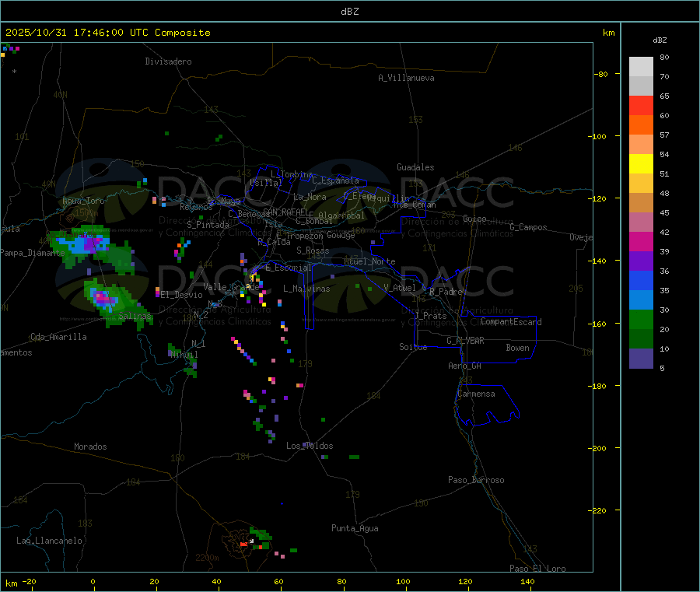700x592 pixels.
Task: Click the Pampa_Diamante place label
Action: [x=32, y=253]
